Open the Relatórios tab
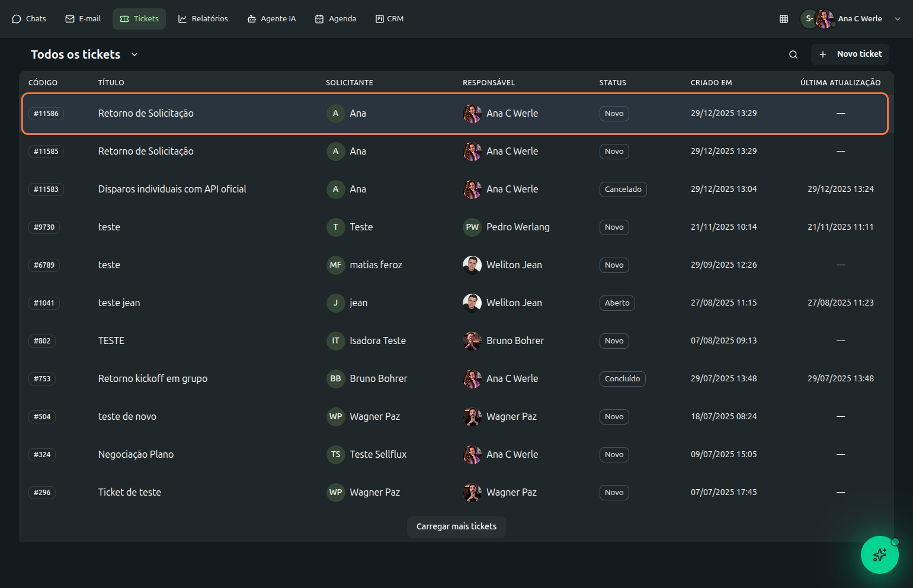 point(203,19)
